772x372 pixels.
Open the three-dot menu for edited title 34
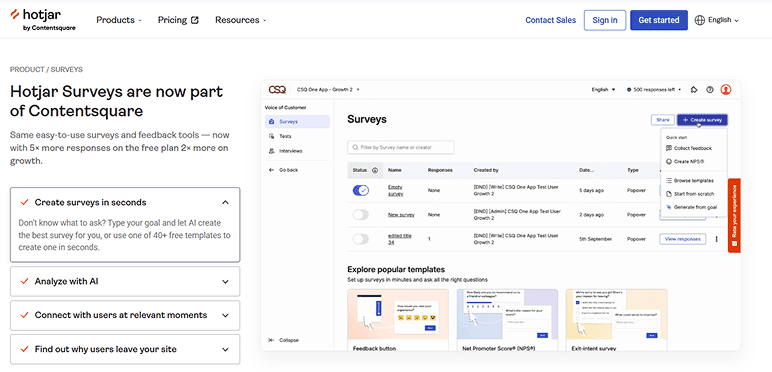pyautogui.click(x=716, y=239)
